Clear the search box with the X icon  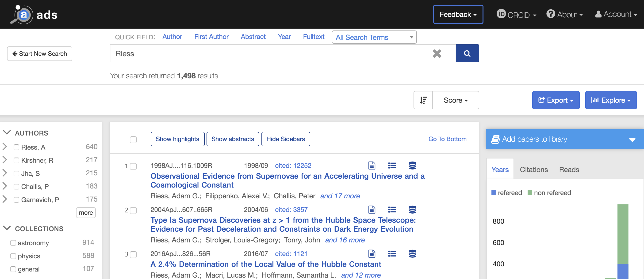437,53
